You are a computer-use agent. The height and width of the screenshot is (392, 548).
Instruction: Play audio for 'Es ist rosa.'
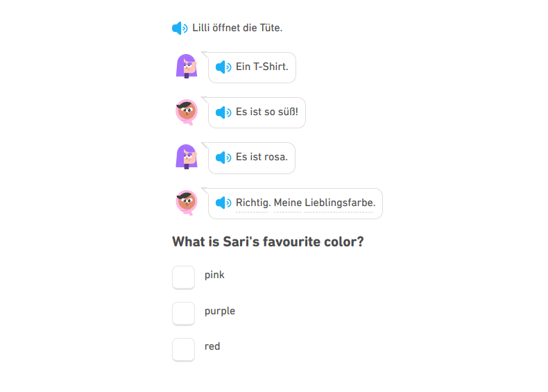pos(223,157)
